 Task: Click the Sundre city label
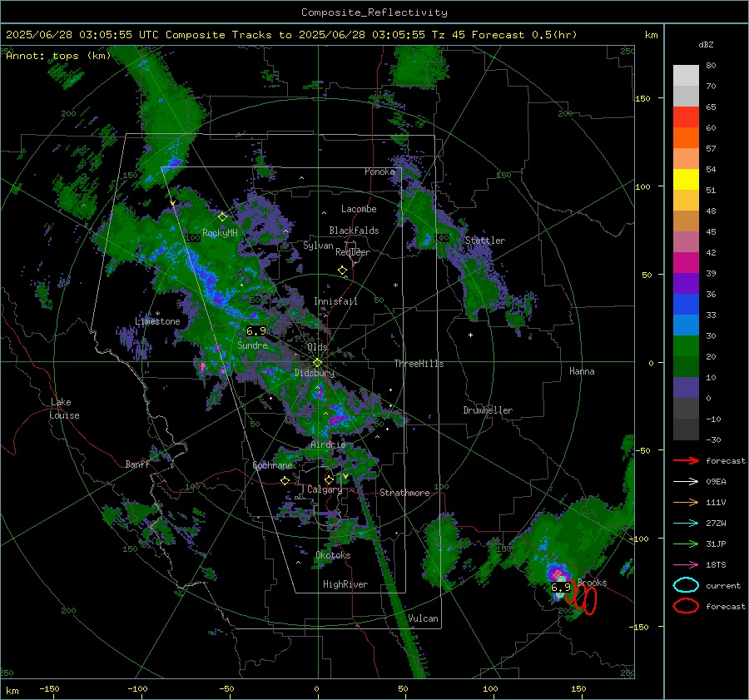tap(252, 345)
